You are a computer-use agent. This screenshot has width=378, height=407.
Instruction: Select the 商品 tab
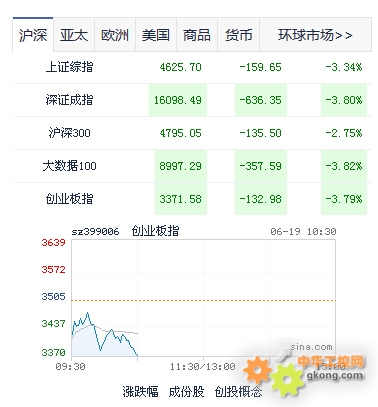(x=197, y=35)
